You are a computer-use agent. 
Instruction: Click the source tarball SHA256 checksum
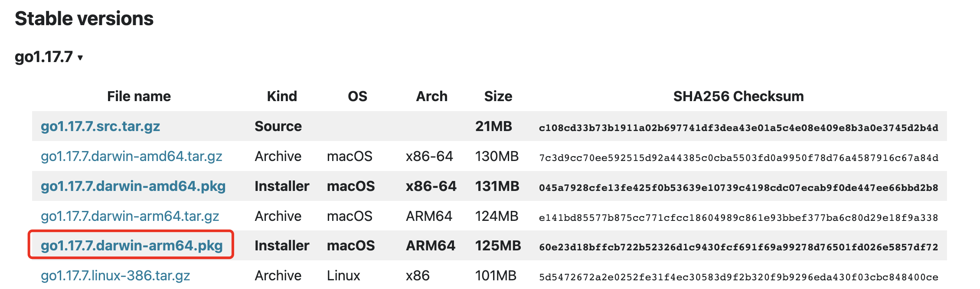pyautogui.click(x=738, y=128)
